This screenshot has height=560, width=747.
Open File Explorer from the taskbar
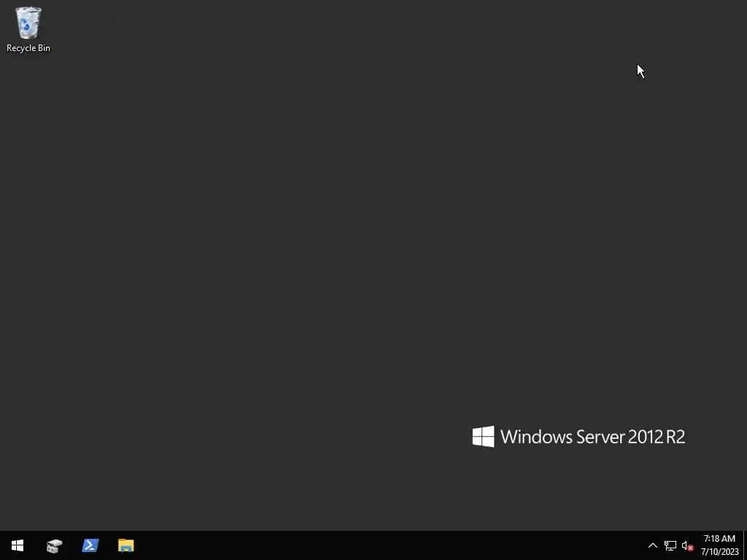coord(125,545)
